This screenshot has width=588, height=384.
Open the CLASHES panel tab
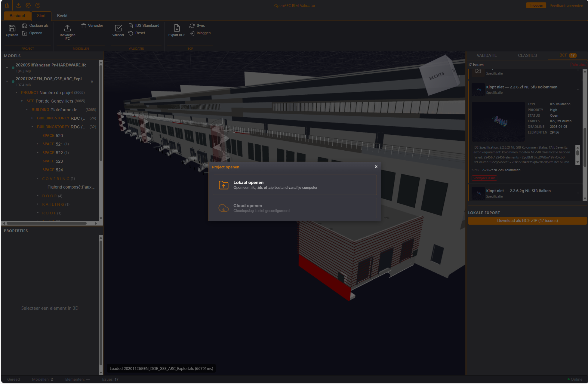click(527, 55)
